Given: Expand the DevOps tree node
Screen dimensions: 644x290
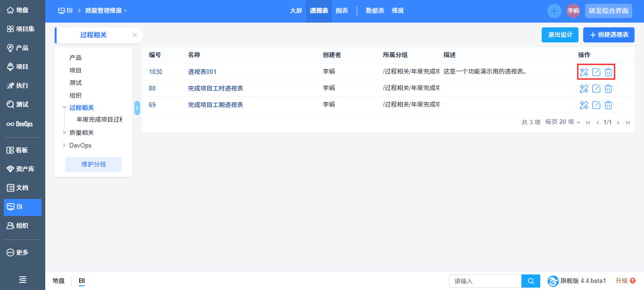Looking at the screenshot, I should coord(65,145).
